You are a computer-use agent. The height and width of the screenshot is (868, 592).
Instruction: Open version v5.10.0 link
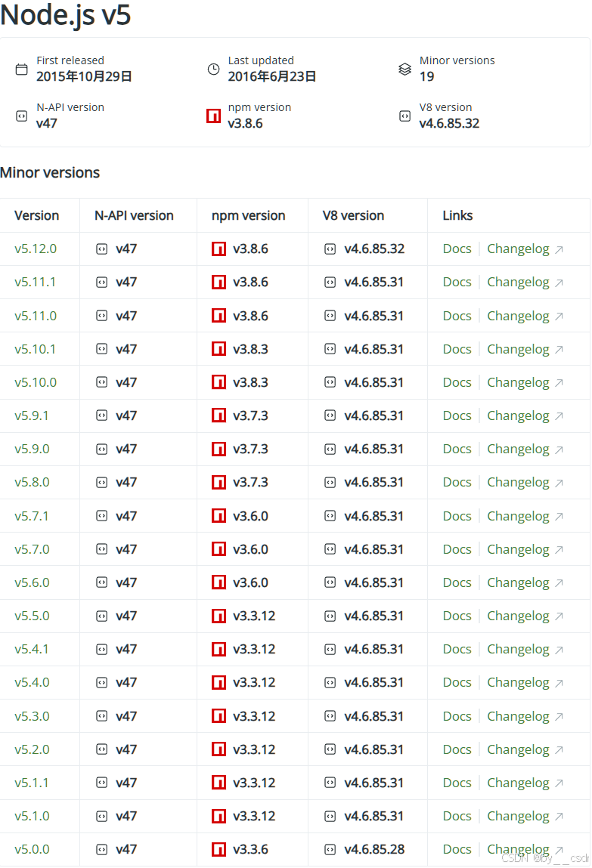36,382
